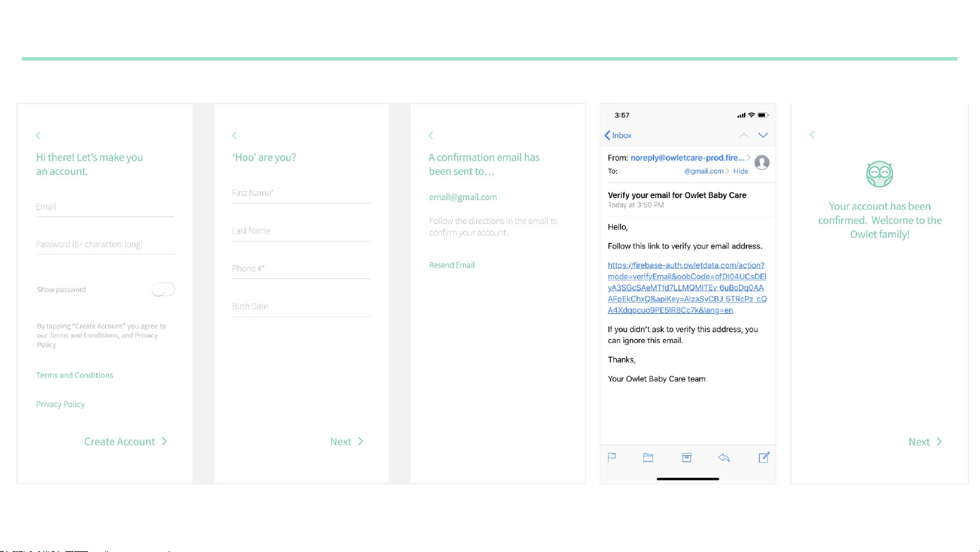This screenshot has width=980, height=552.
Task: Click the Email input field
Action: coord(105,207)
